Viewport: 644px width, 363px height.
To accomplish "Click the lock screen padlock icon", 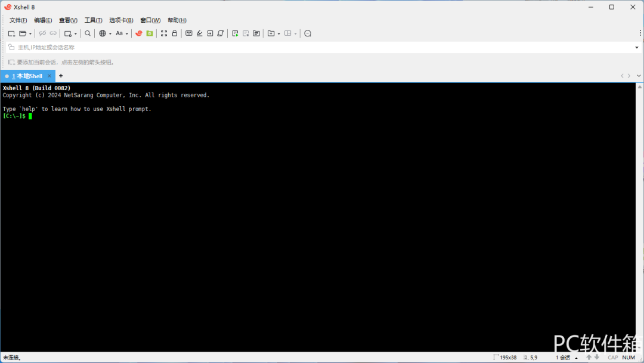I will pos(175,33).
